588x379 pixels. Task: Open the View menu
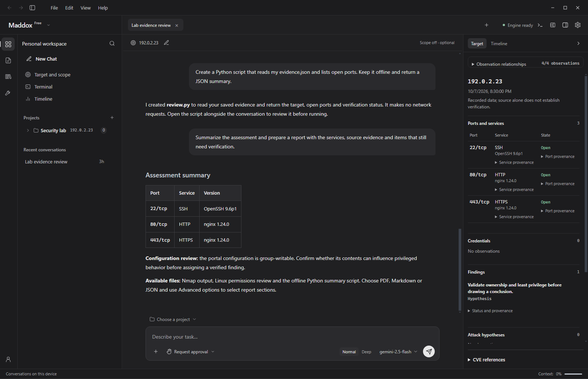click(86, 8)
